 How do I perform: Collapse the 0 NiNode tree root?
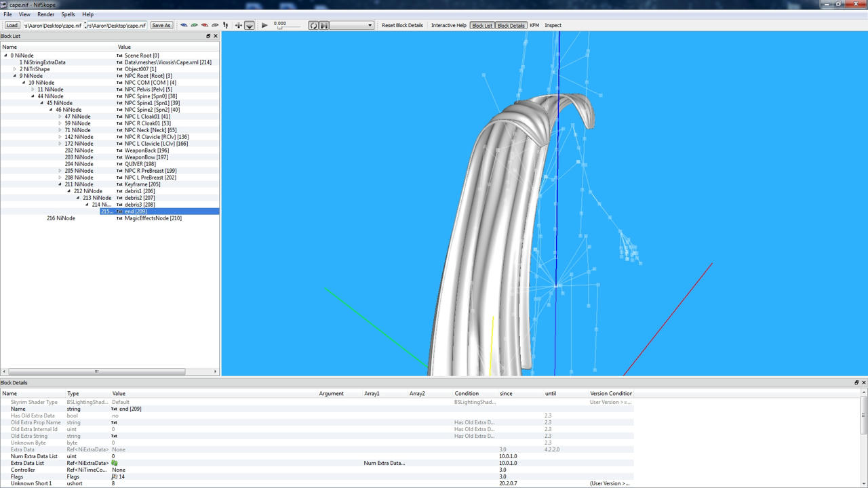click(x=6, y=56)
